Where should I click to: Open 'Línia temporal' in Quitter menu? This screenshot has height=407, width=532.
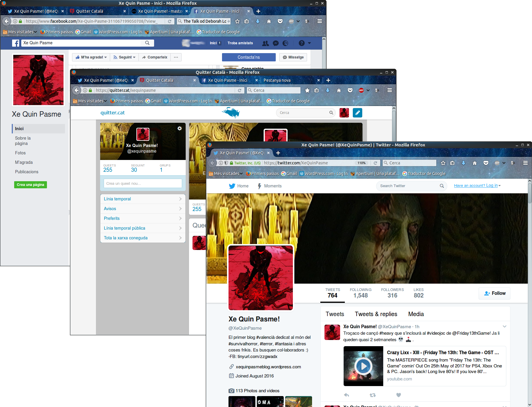143,199
